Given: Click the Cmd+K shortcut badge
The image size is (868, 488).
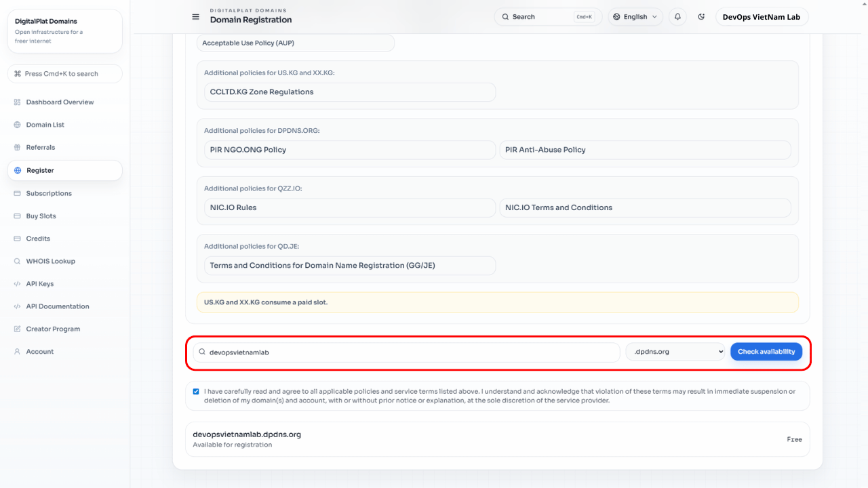Looking at the screenshot, I should tap(584, 17).
